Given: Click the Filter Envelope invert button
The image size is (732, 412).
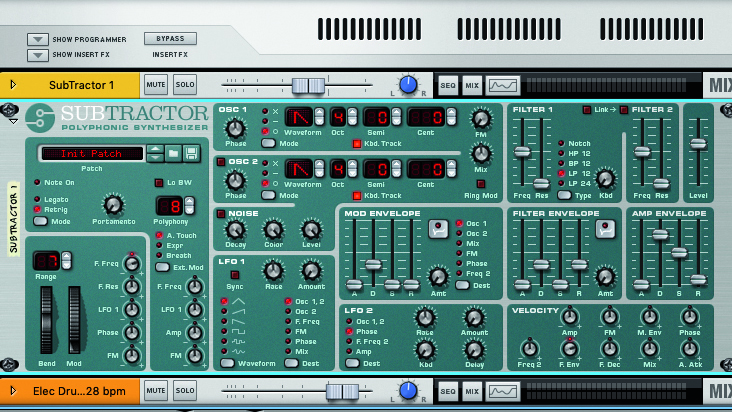Looking at the screenshot, I should click(605, 229).
